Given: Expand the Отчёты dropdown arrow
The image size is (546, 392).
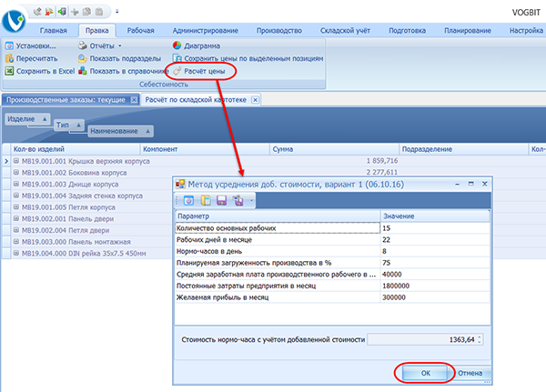Looking at the screenshot, I should point(120,46).
